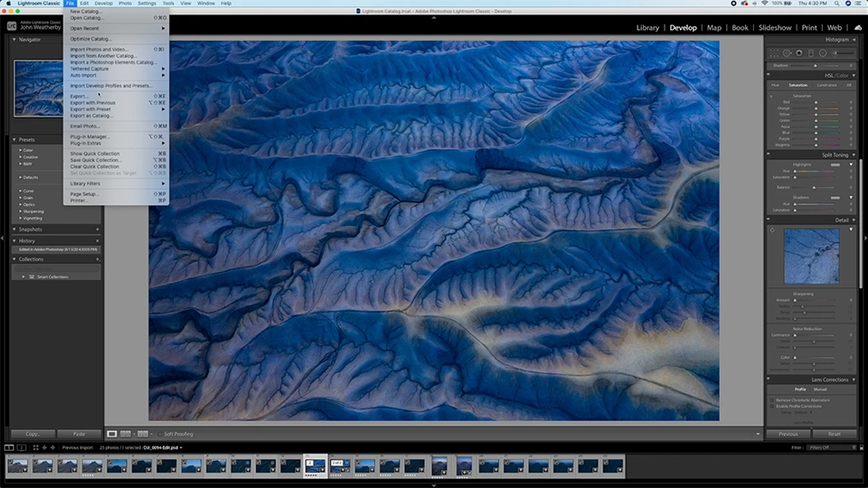Select the Crop Overlay tool icon
The height and width of the screenshot is (488, 868).
click(x=774, y=53)
